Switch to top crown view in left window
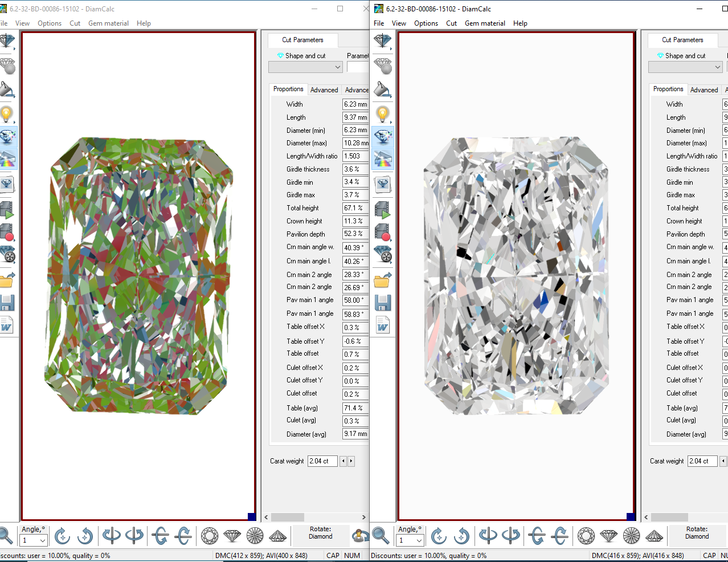The width and height of the screenshot is (728, 562). point(210,536)
